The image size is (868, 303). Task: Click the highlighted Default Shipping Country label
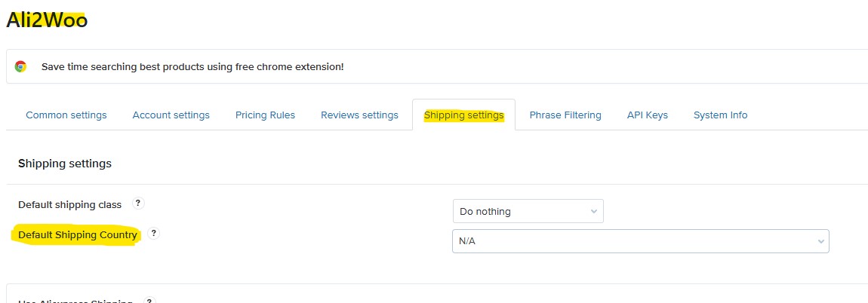pyautogui.click(x=78, y=235)
